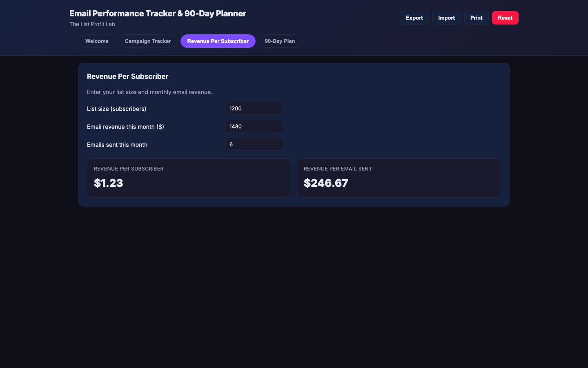588x368 pixels.
Task: Click the 'Email revenue this month ($)' label
Action: (x=125, y=127)
